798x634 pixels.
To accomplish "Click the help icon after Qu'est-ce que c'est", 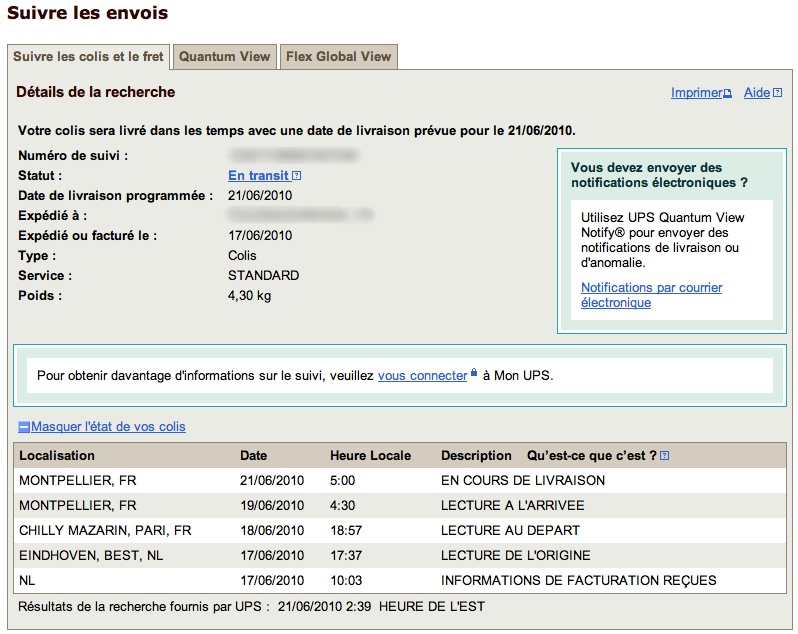I will tap(665, 456).
